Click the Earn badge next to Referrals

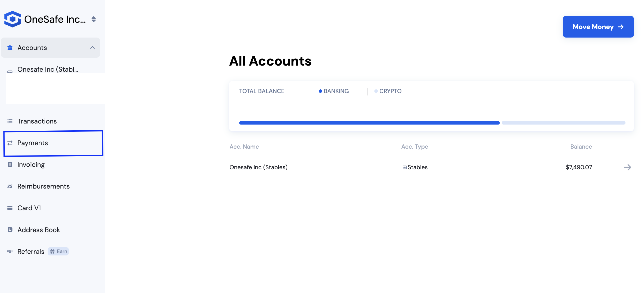pyautogui.click(x=58, y=251)
